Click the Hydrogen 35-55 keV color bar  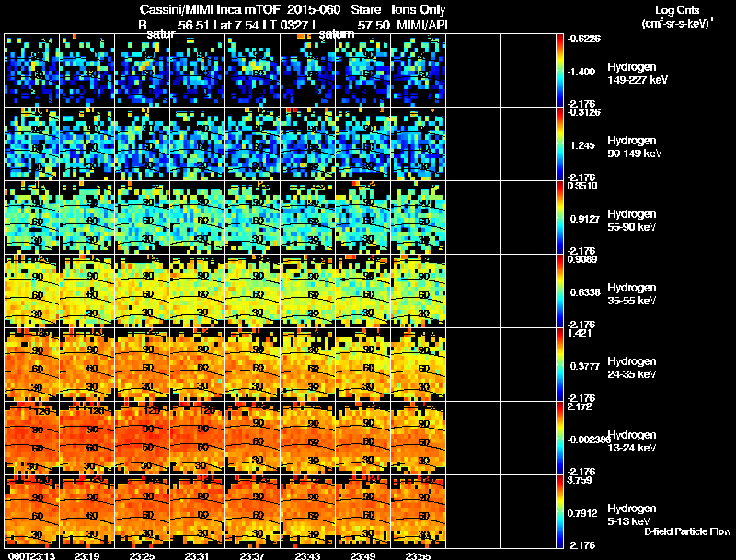point(559,291)
